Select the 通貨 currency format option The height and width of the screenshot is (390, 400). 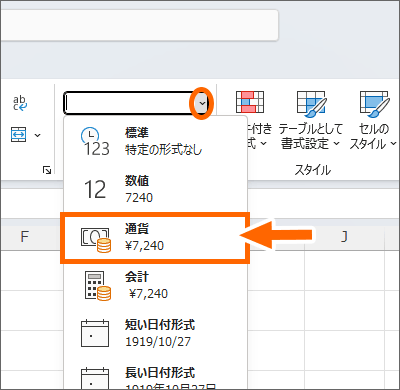click(155, 237)
